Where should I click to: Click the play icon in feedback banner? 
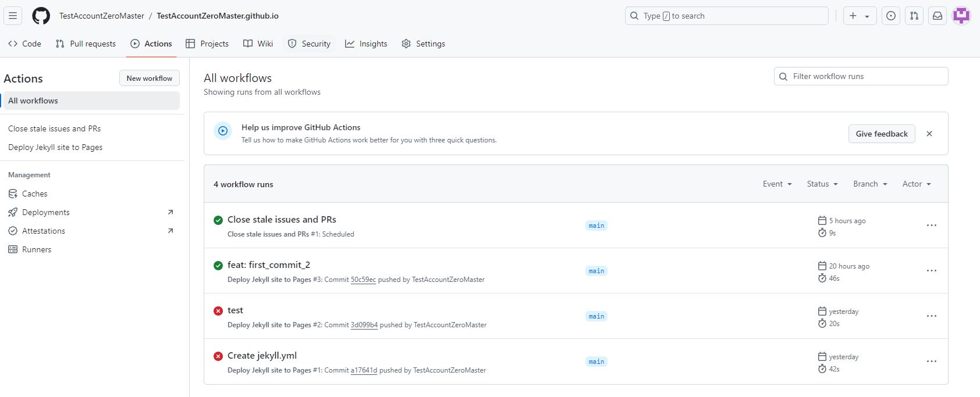(223, 131)
